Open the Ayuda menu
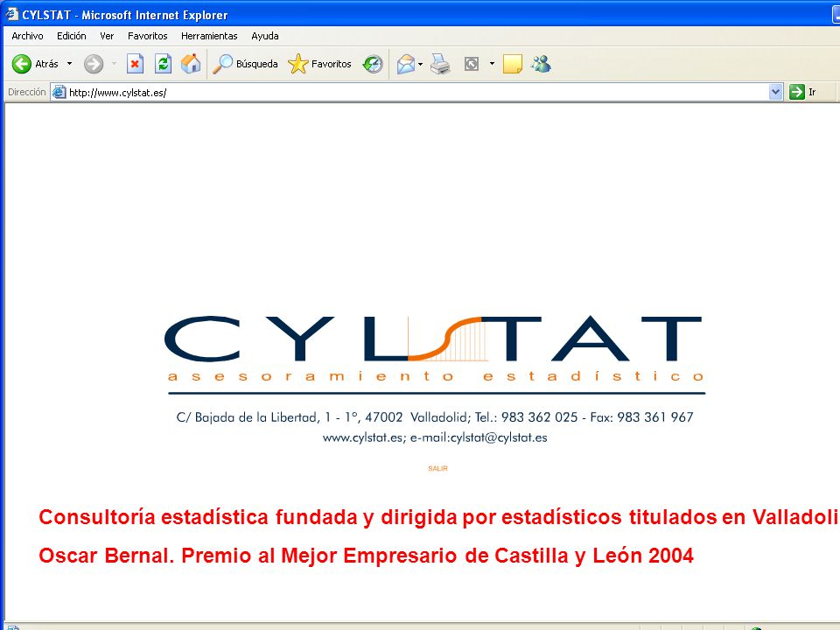840x630 pixels. click(x=264, y=36)
